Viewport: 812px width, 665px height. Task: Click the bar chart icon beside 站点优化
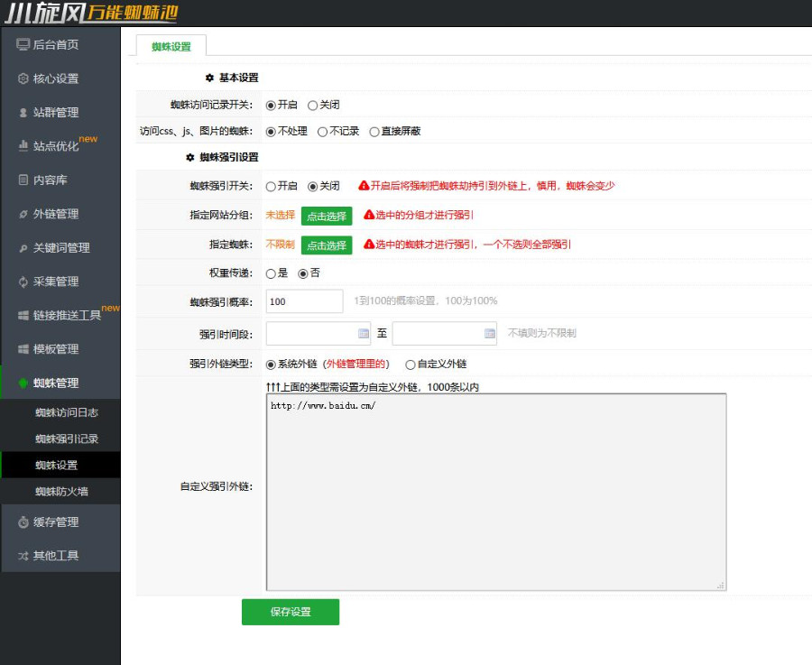23,146
